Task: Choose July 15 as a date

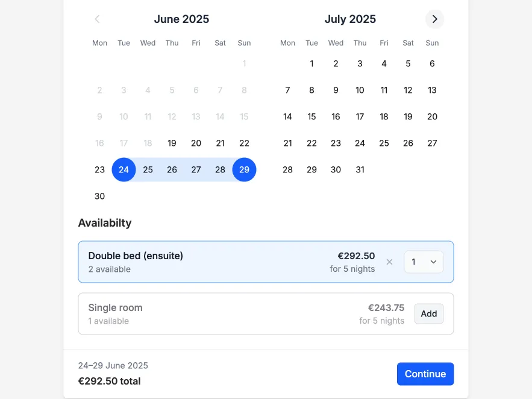Action: coord(311,117)
